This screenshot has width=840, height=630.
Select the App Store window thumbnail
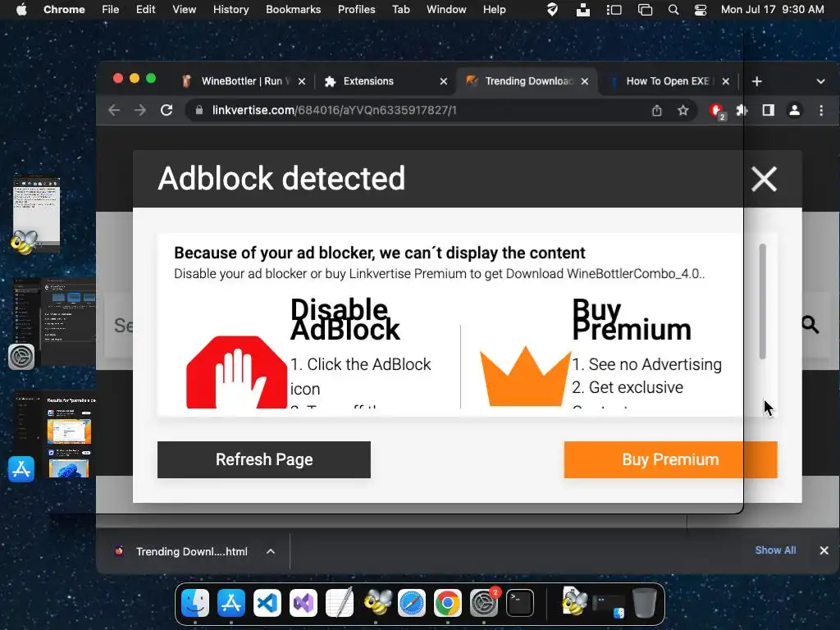[x=53, y=436]
